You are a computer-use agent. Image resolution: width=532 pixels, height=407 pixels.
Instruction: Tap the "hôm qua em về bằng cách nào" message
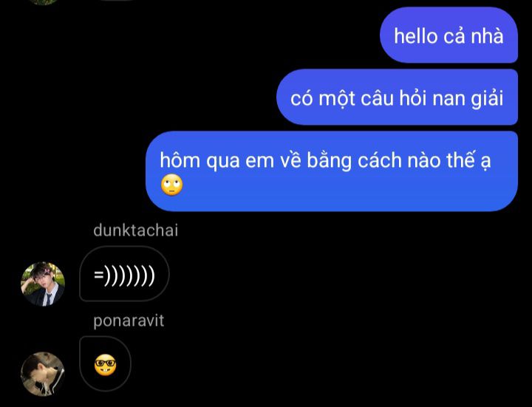[332, 171]
